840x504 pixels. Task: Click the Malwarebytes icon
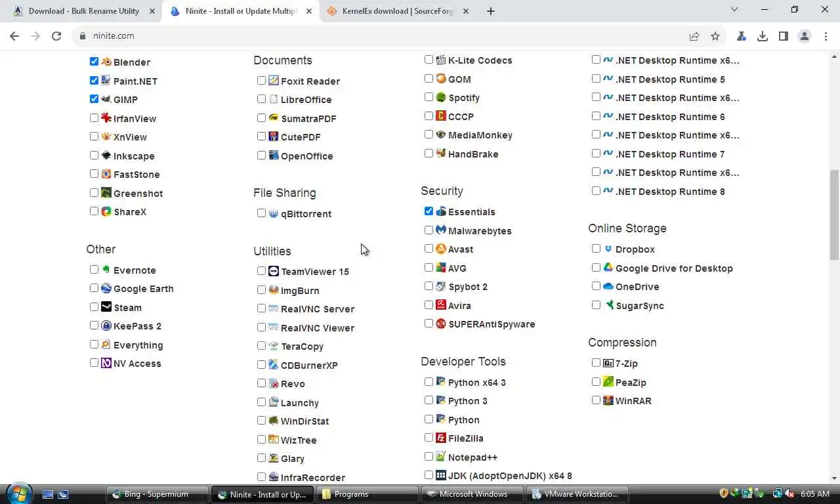click(x=440, y=230)
